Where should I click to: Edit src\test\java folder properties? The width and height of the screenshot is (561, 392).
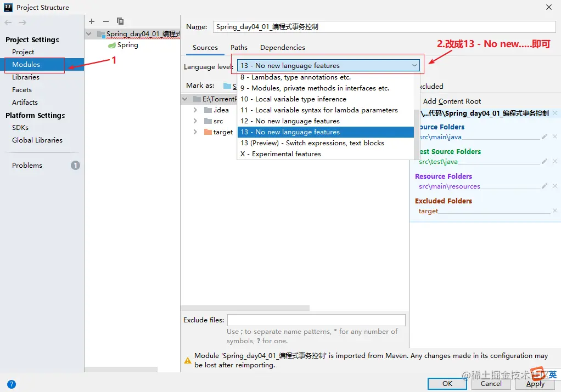click(x=544, y=161)
